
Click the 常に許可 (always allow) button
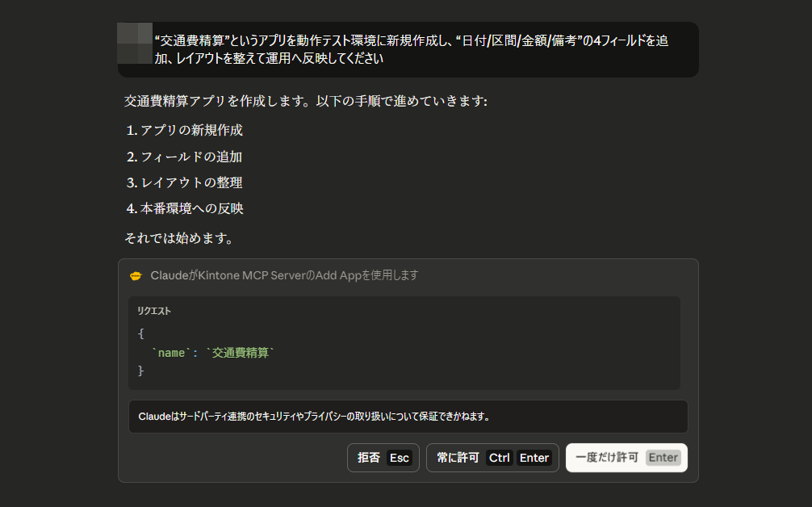[x=492, y=458]
